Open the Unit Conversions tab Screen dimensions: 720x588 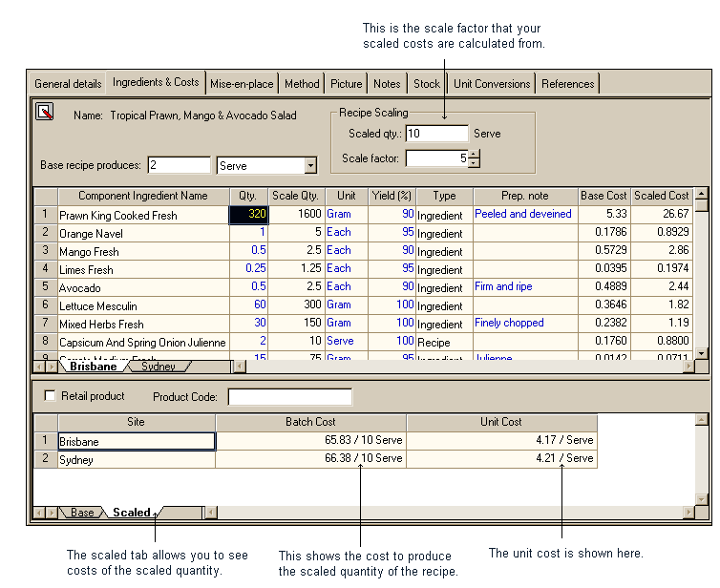pyautogui.click(x=492, y=84)
